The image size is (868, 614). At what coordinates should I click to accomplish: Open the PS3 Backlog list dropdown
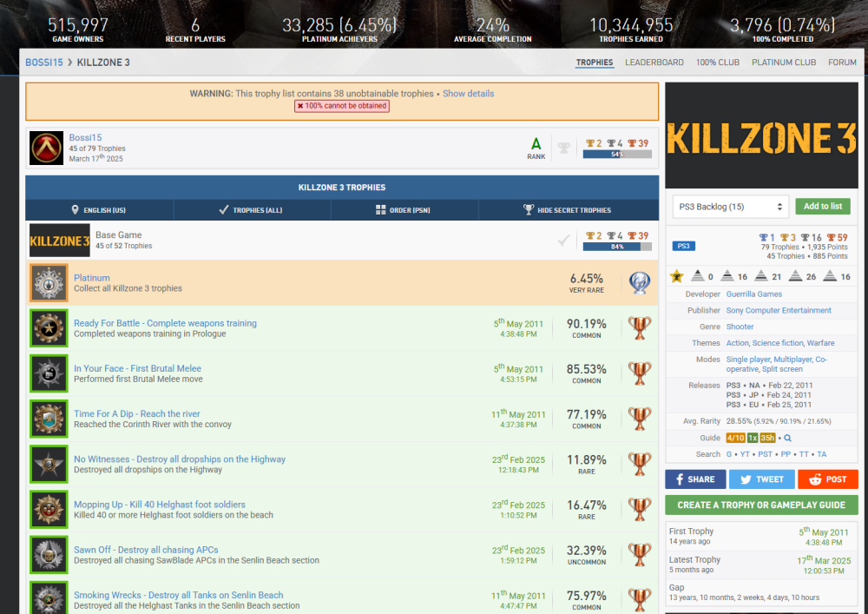click(x=730, y=207)
